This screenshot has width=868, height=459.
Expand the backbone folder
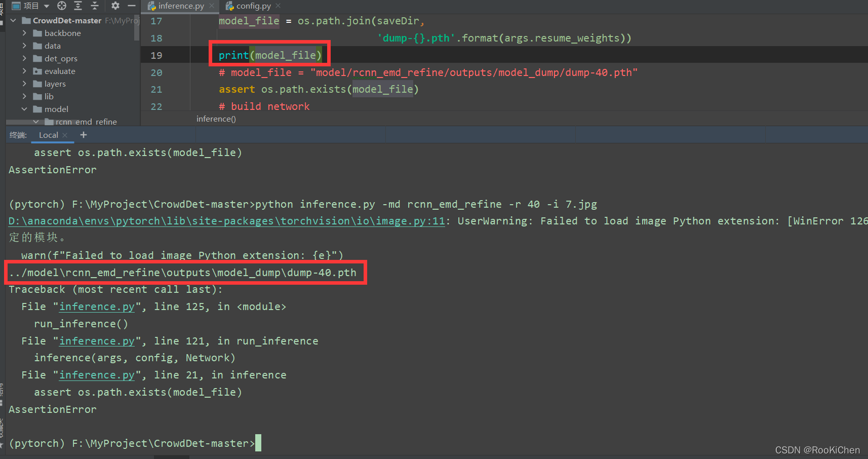point(24,33)
